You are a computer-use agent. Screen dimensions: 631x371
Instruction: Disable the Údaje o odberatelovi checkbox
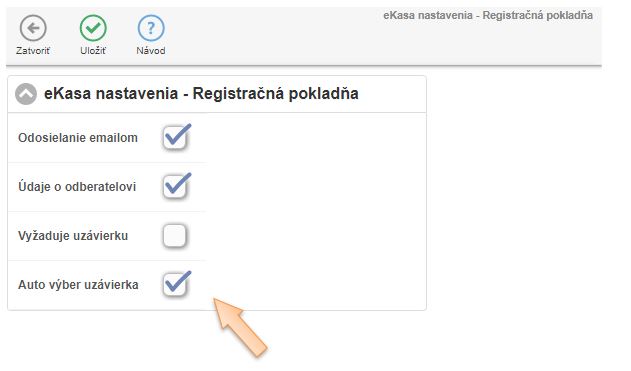(x=175, y=187)
